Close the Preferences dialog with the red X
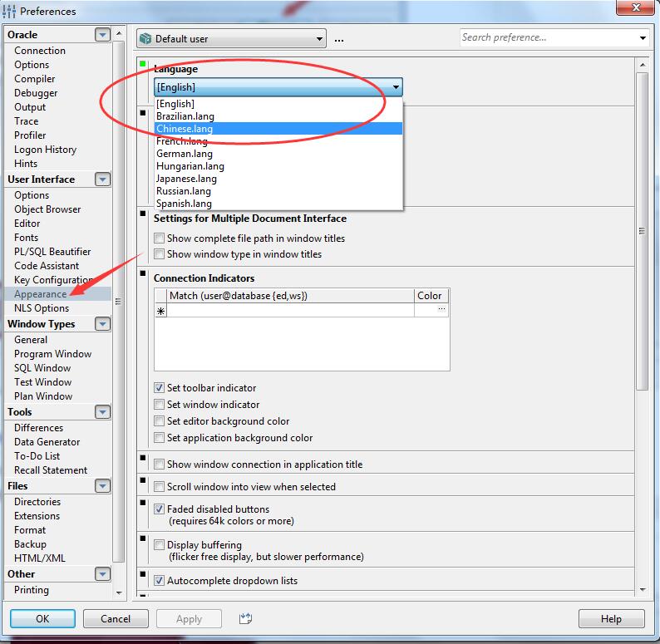This screenshot has width=660, height=644. (x=633, y=9)
